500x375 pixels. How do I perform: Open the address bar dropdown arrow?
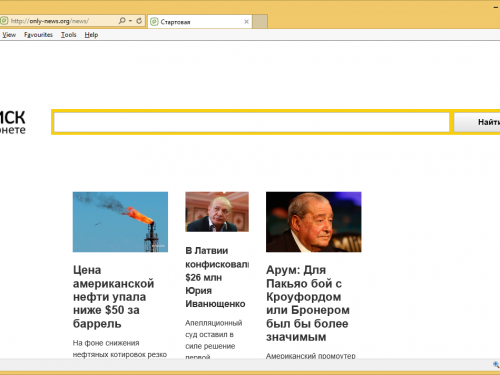pyautogui.click(x=130, y=21)
